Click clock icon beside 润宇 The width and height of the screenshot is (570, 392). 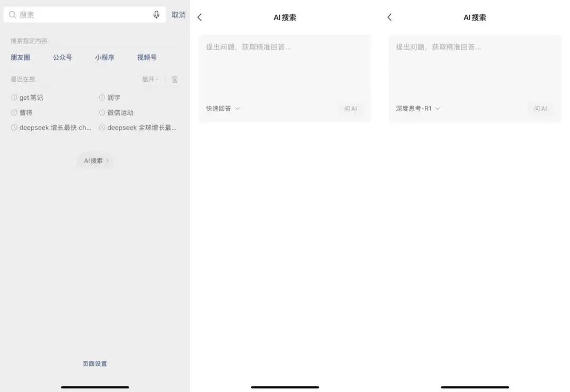[102, 98]
